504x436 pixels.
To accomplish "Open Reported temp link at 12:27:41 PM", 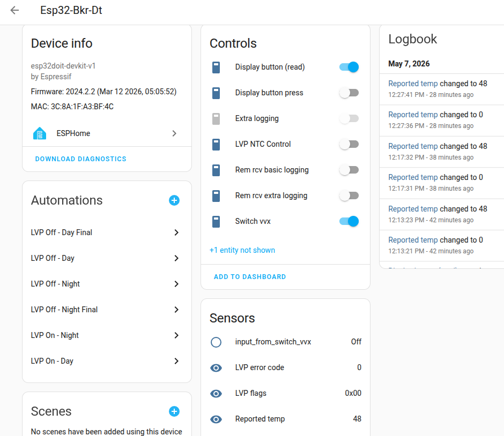I will tap(413, 84).
